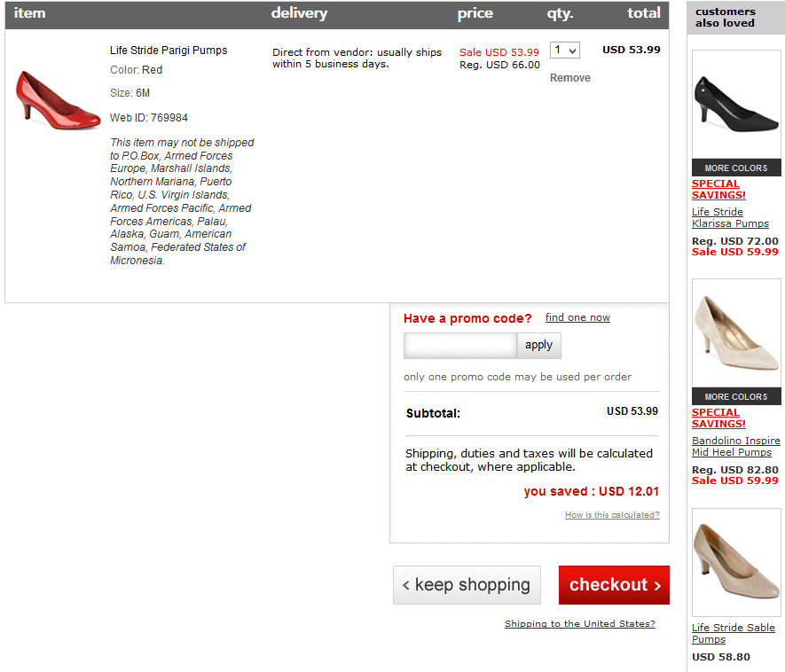View the black Klarissa pump thumbnail
Viewport: 785px width, 672px height.
[x=736, y=104]
